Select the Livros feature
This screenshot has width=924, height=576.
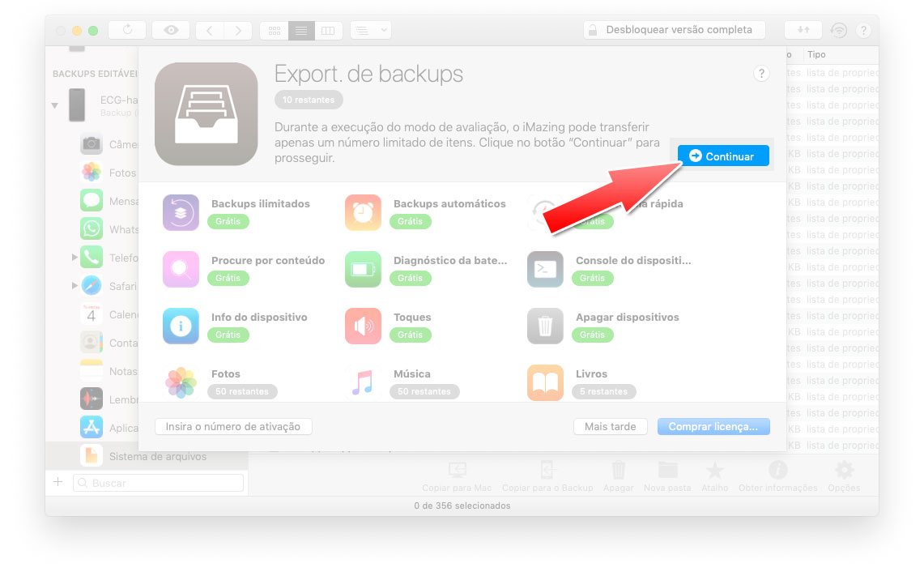pyautogui.click(x=581, y=382)
